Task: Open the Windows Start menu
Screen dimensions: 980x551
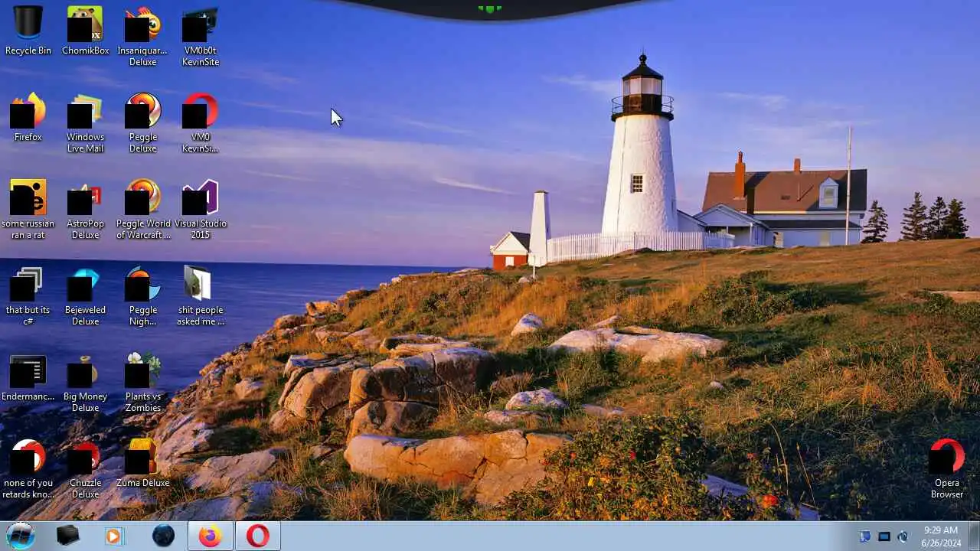Action: click(21, 536)
